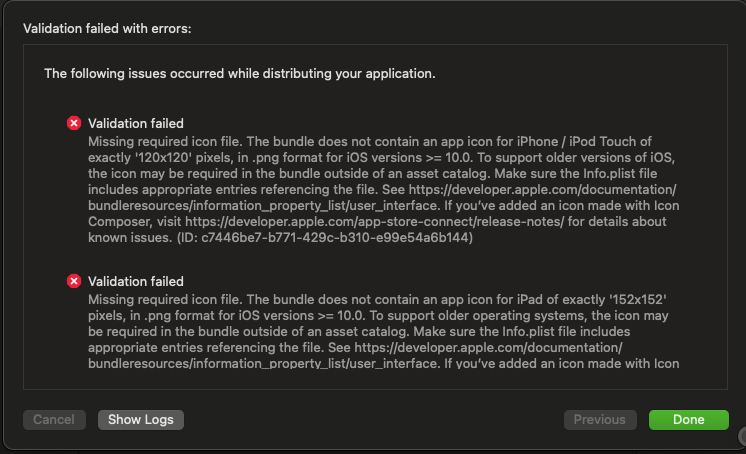Select the second "Validation failed" heading

(136, 281)
